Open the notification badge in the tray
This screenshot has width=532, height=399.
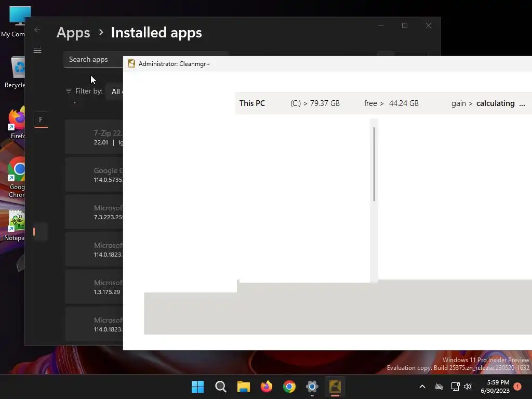tap(517, 387)
